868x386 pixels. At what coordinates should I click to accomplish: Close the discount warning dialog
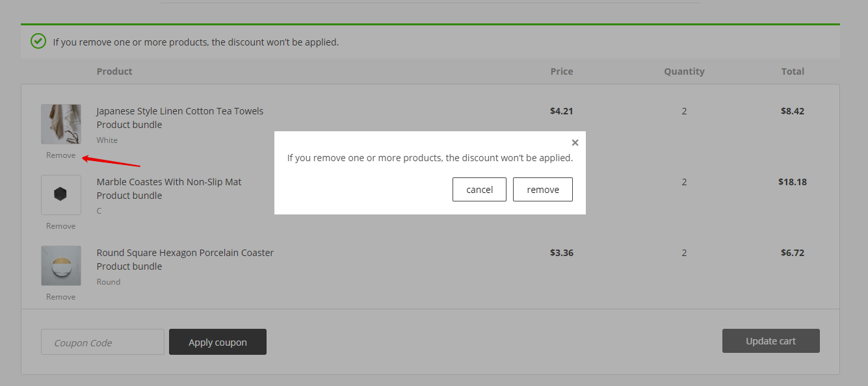point(575,143)
